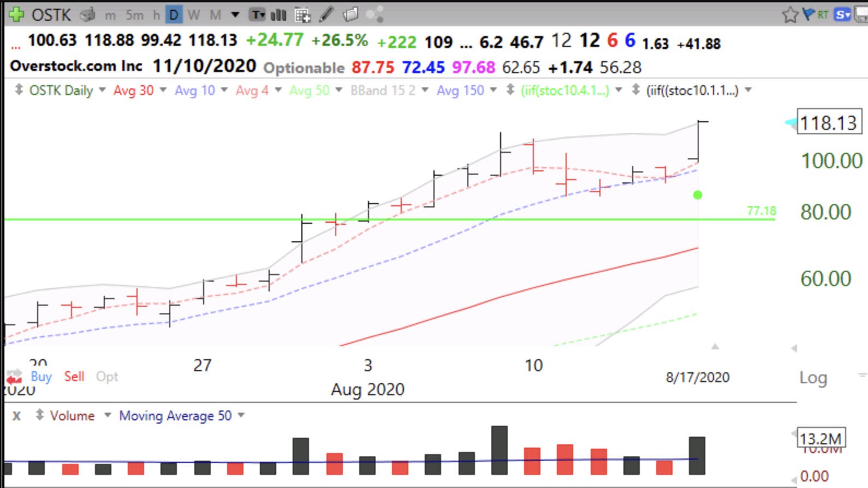Click the +26.5% percent change value
868x488 pixels.
click(340, 40)
